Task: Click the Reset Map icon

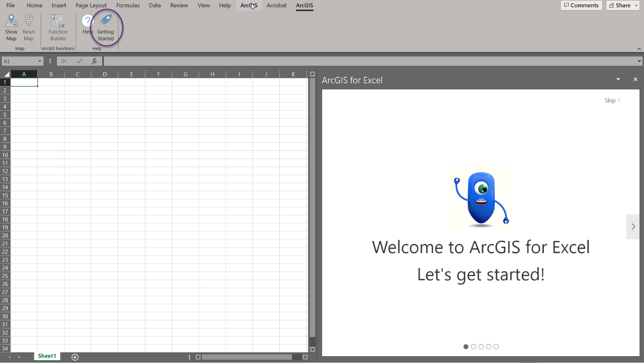Action: coord(29,27)
